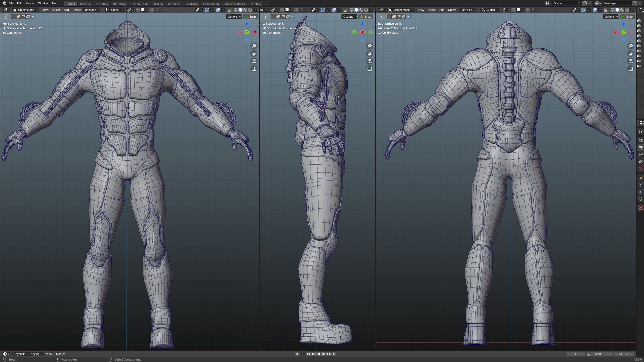The image size is (644, 362).
Task: Click the new scene button beside Scene field
Action: 585,3
